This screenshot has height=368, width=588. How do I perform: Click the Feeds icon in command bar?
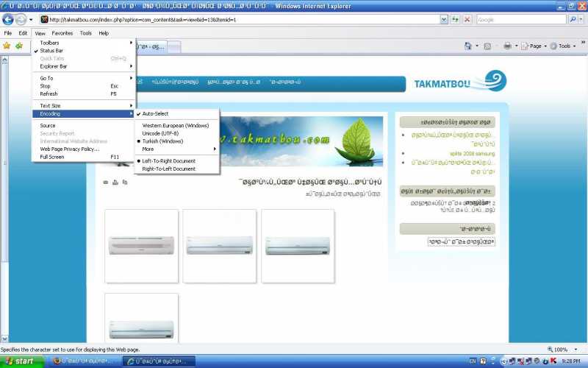[x=487, y=46]
